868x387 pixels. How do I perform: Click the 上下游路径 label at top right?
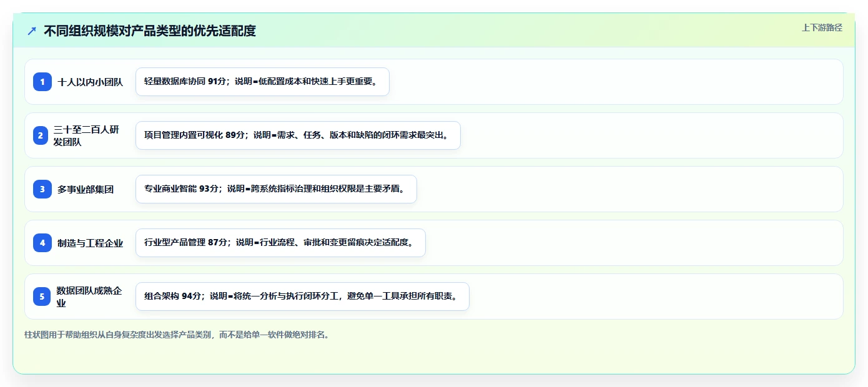coord(822,27)
